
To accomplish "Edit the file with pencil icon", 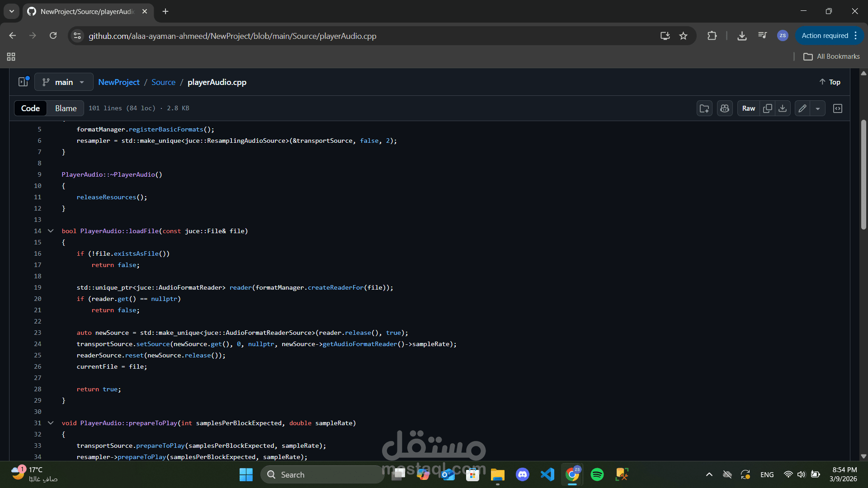I will point(802,108).
